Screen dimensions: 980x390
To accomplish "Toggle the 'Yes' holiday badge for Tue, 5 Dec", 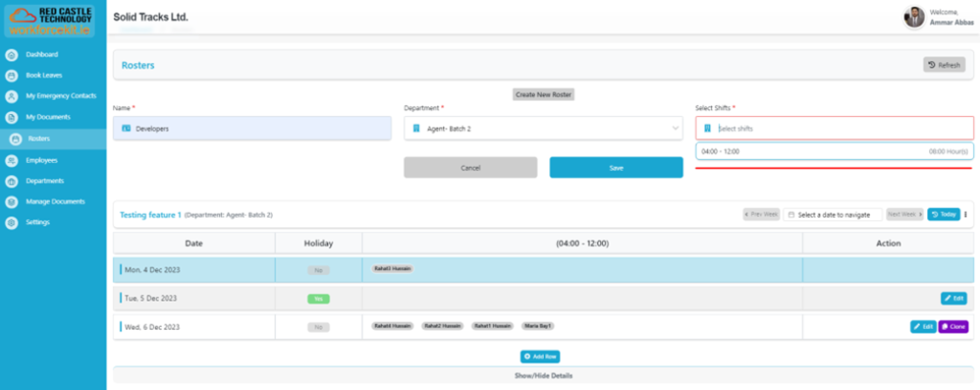I will click(x=318, y=299).
